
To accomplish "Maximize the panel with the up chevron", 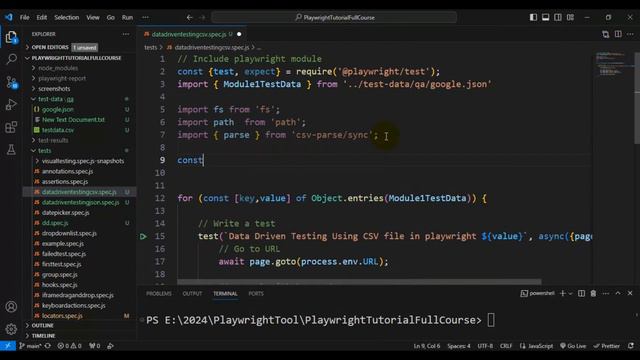I will point(618,293).
